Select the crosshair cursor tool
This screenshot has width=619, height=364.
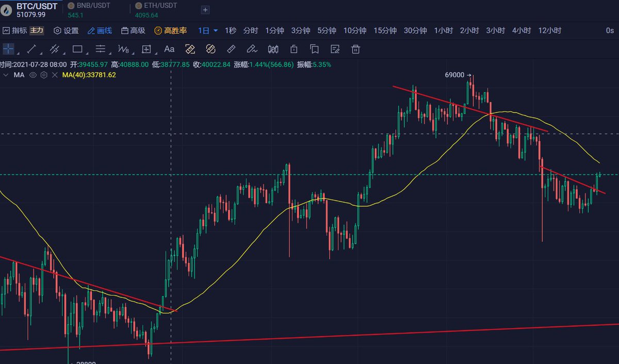pyautogui.click(x=8, y=49)
